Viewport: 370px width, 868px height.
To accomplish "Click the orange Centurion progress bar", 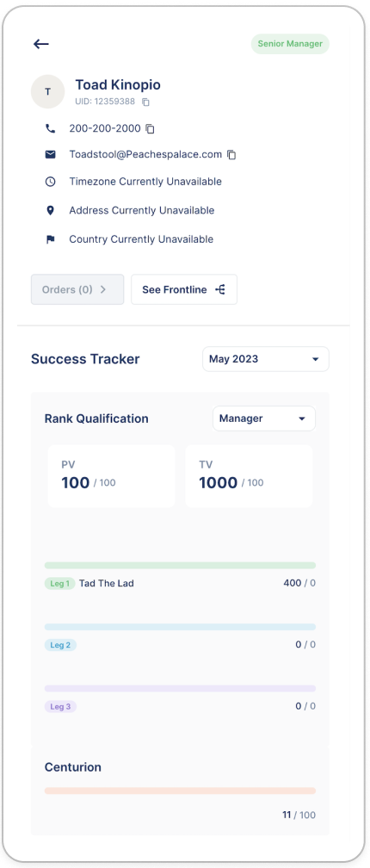I will pyautogui.click(x=180, y=790).
